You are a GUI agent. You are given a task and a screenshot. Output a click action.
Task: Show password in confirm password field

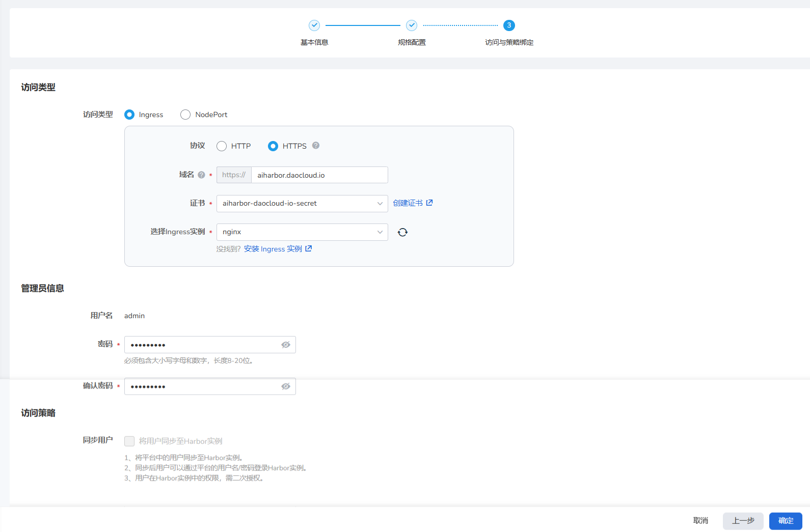[286, 386]
